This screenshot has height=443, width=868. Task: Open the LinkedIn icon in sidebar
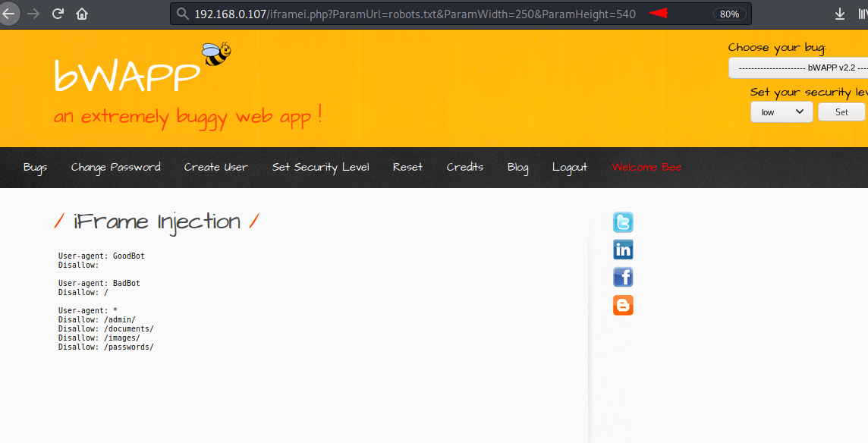pyautogui.click(x=623, y=250)
